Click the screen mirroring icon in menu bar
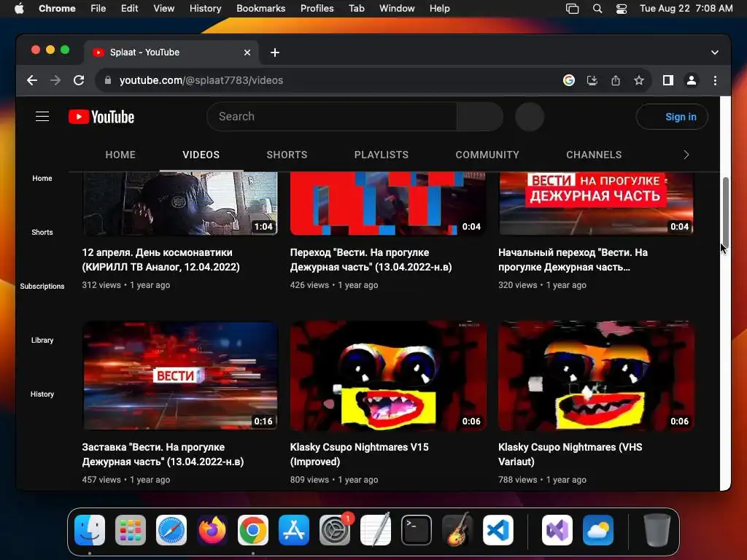This screenshot has height=560, width=747. pyautogui.click(x=572, y=9)
